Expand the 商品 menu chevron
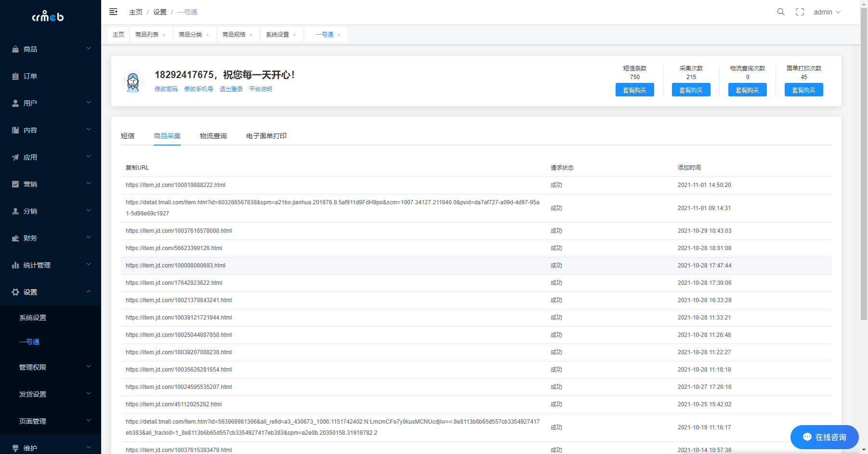This screenshot has width=868, height=454. pyautogui.click(x=89, y=48)
